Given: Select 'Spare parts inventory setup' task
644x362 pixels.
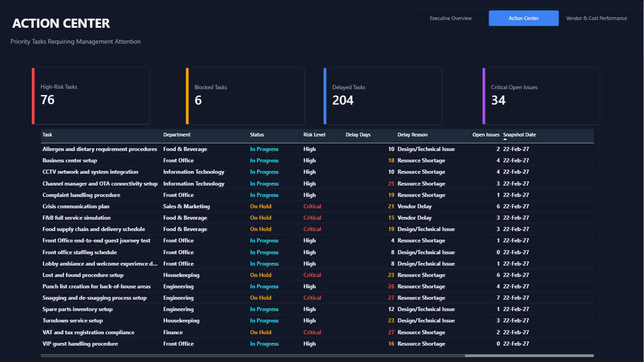Looking at the screenshot, I should pos(77,309).
